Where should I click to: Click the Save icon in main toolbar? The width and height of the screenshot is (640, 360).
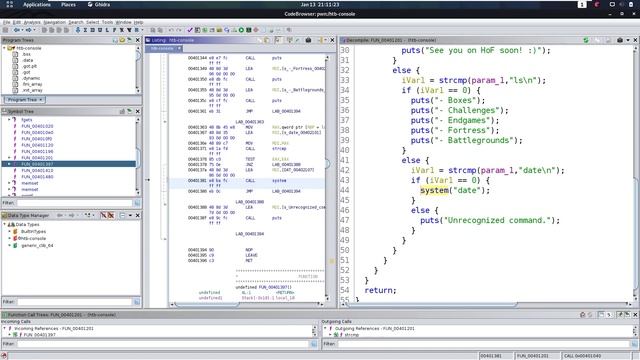5,30
